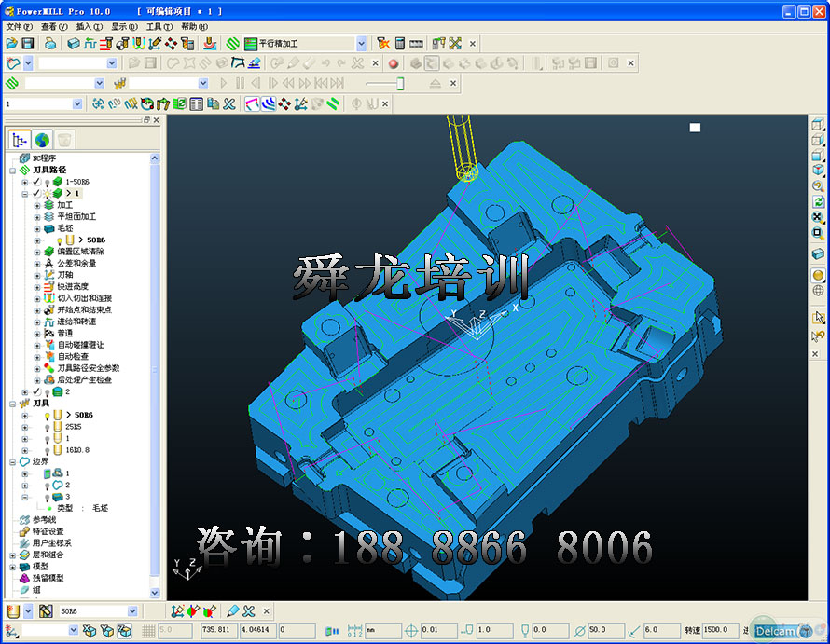Screen dimensions: 830x644
Task: Toggle checkmark for toolpath 2
Action: [x=36, y=391]
